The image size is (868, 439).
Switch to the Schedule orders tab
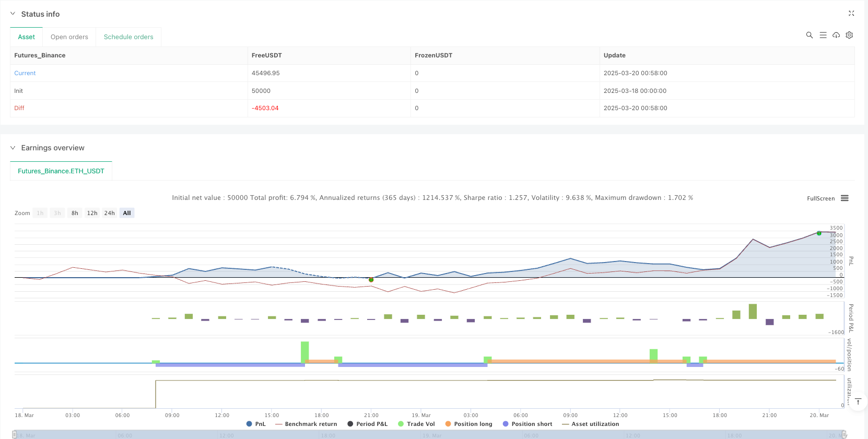point(128,37)
